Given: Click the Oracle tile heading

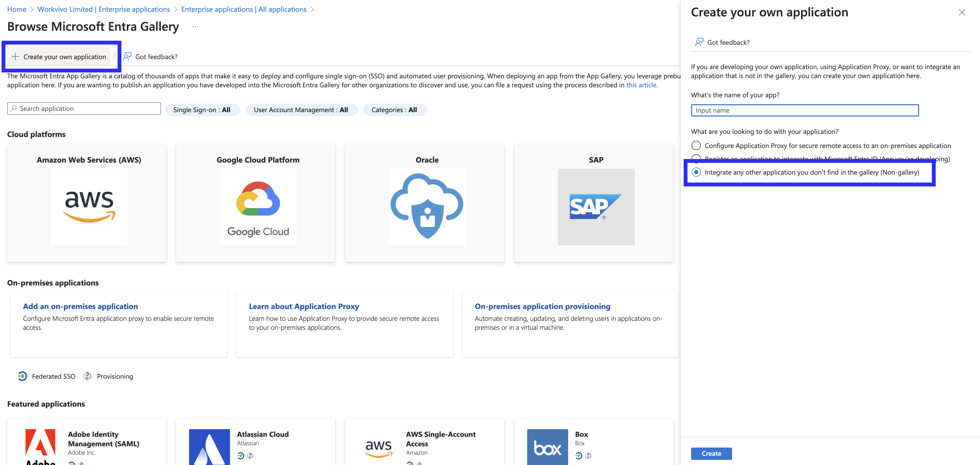Looking at the screenshot, I should (x=427, y=160).
